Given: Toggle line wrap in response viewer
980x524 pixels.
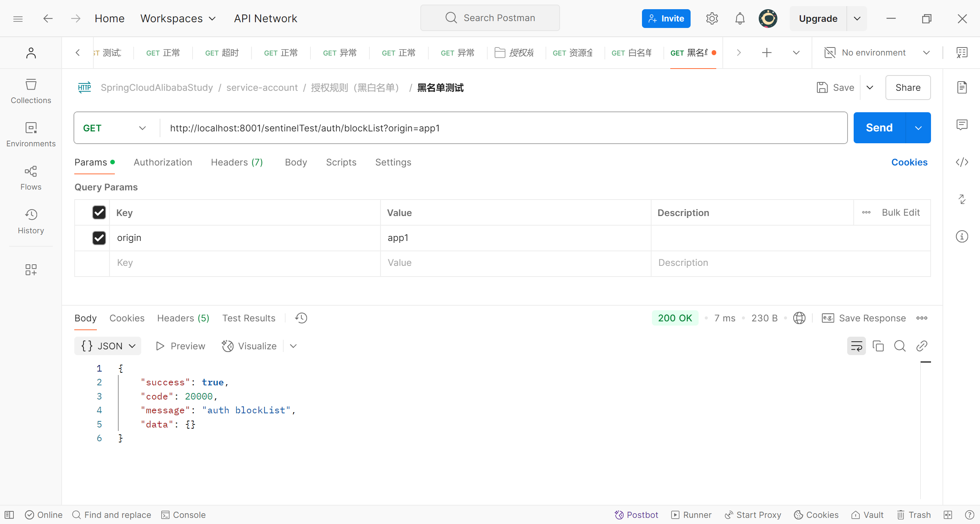Looking at the screenshot, I should pos(856,346).
